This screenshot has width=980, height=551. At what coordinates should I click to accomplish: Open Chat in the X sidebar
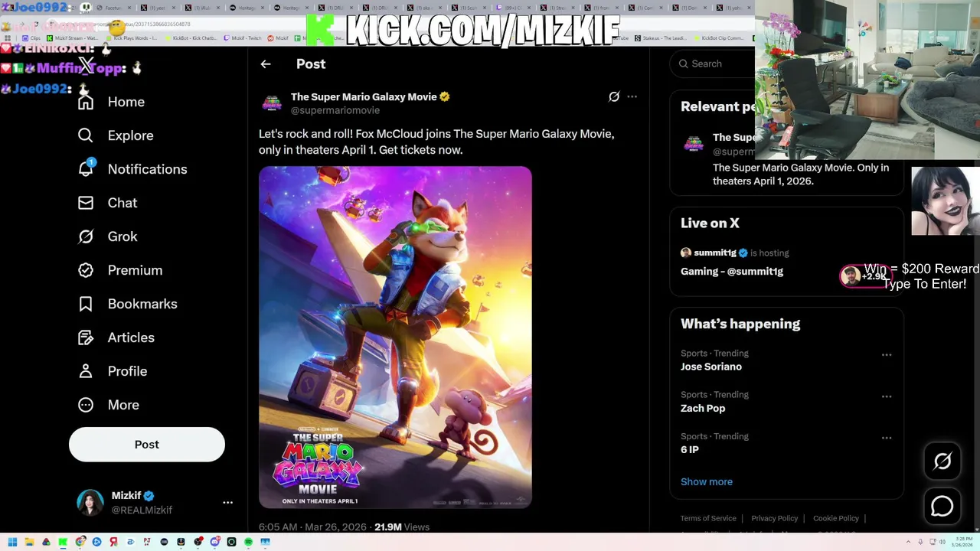point(107,203)
